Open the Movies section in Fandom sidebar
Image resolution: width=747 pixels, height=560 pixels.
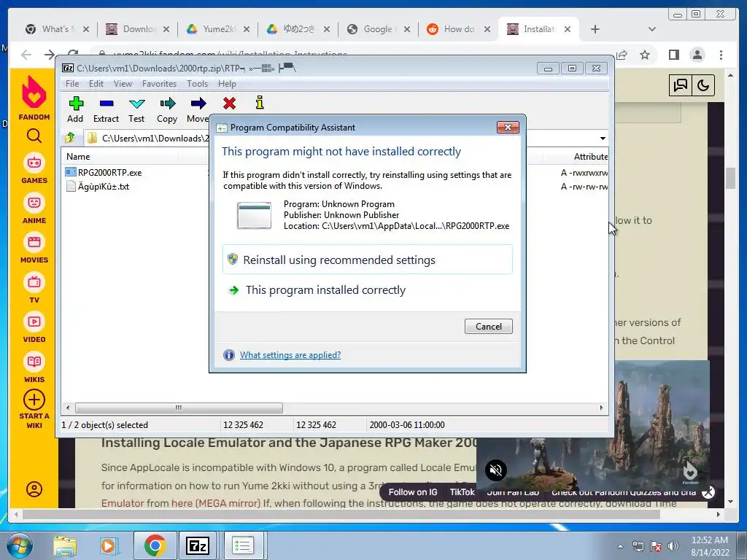(x=34, y=248)
